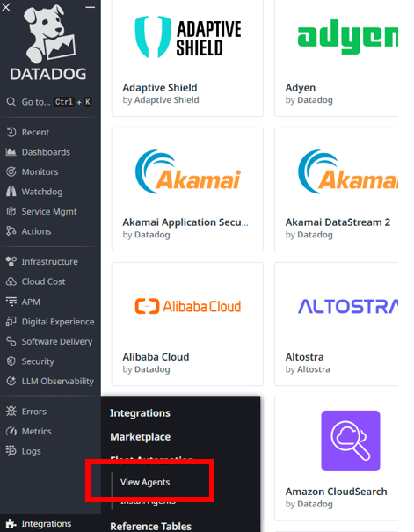Open the Go to... search box
The width and height of the screenshot is (414, 532).
tap(49, 102)
